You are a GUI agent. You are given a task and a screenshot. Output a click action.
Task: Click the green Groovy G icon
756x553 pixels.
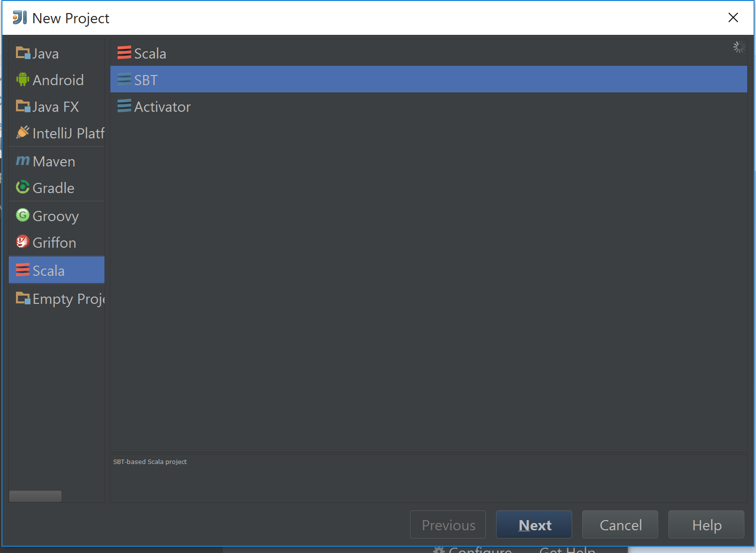pos(23,215)
